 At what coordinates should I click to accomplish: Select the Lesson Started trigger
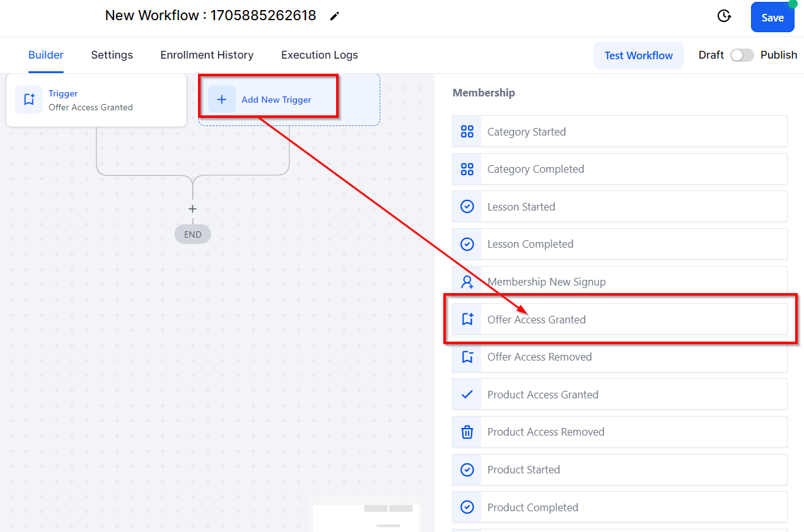click(620, 207)
